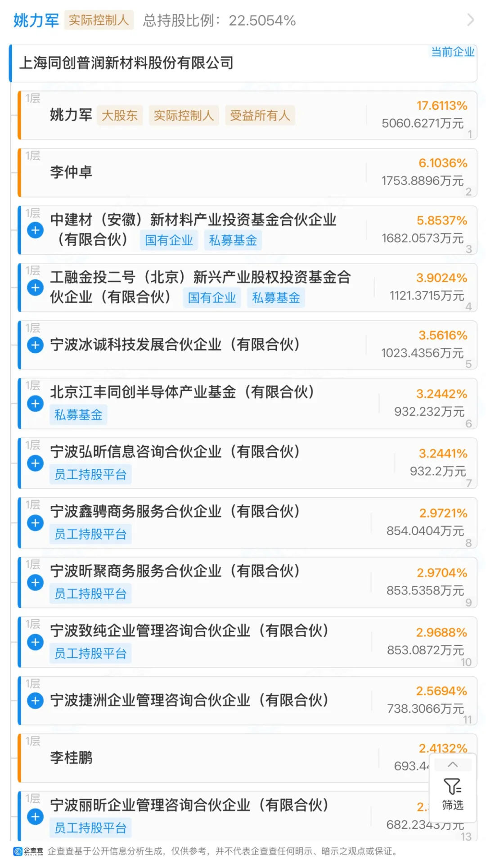Open 姚力军 name link at top

pos(36,20)
